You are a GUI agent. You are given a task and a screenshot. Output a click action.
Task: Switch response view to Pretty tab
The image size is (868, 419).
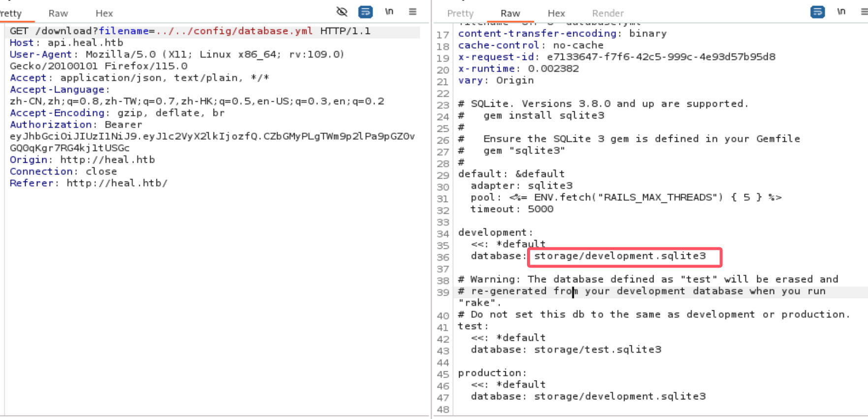(x=460, y=14)
